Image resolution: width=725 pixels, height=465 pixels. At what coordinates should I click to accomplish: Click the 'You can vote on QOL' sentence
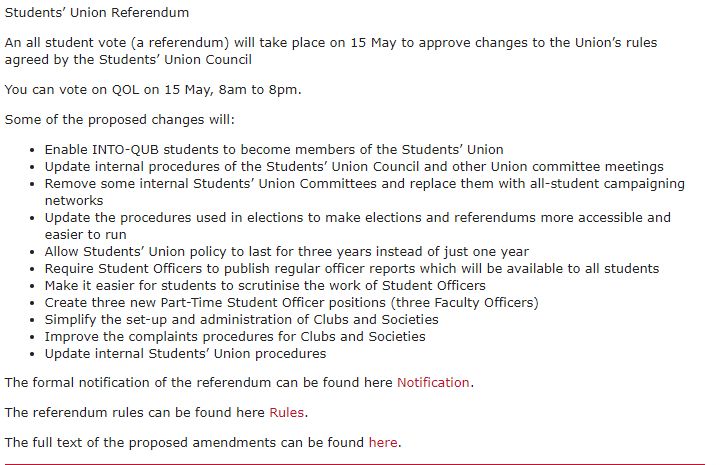click(x=153, y=90)
